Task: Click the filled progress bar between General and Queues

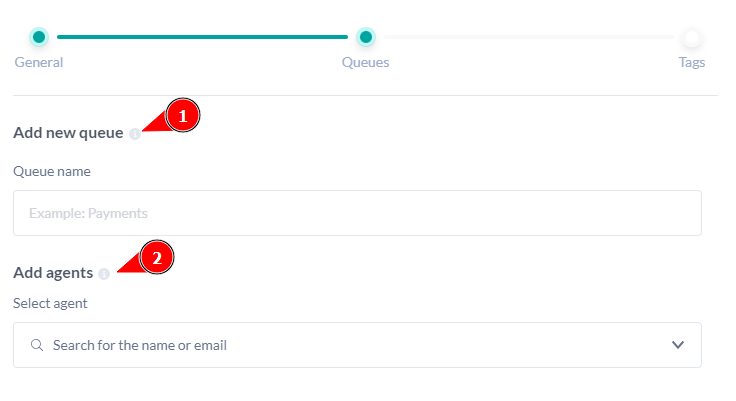Action: [x=202, y=37]
